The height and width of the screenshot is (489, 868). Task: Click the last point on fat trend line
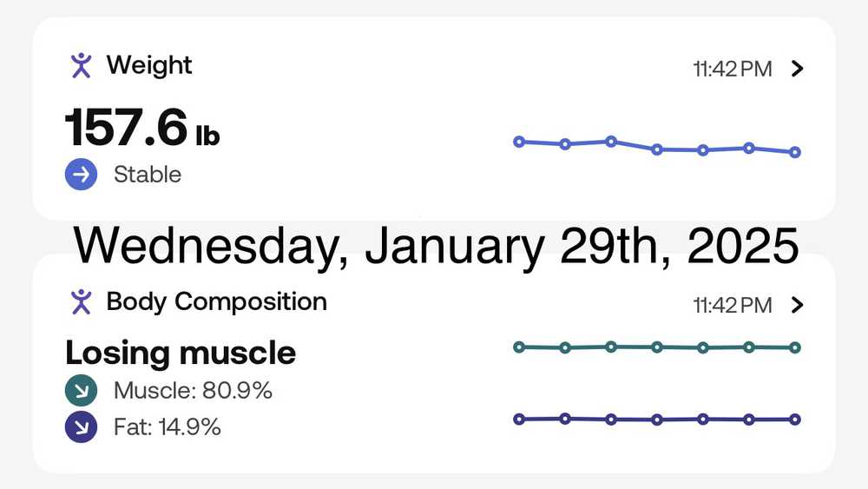[795, 420]
